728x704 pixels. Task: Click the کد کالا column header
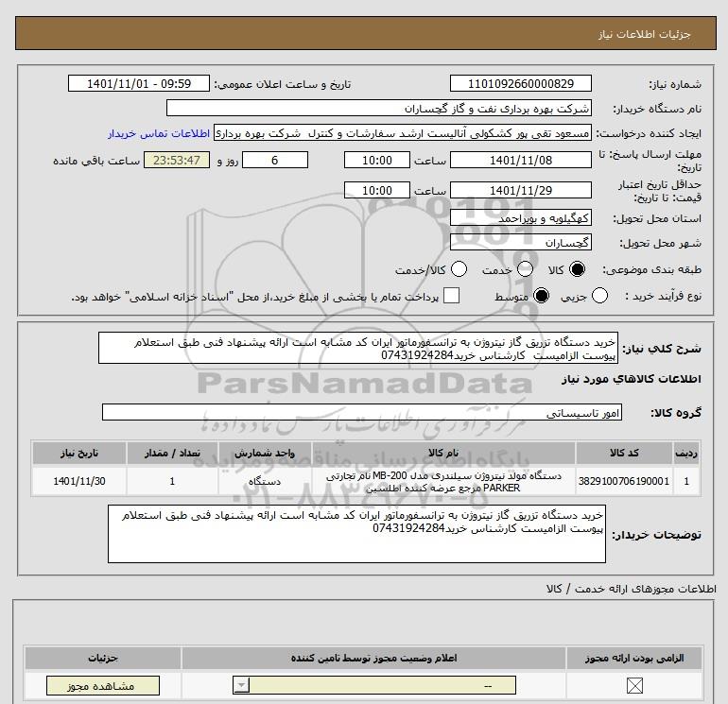(624, 453)
